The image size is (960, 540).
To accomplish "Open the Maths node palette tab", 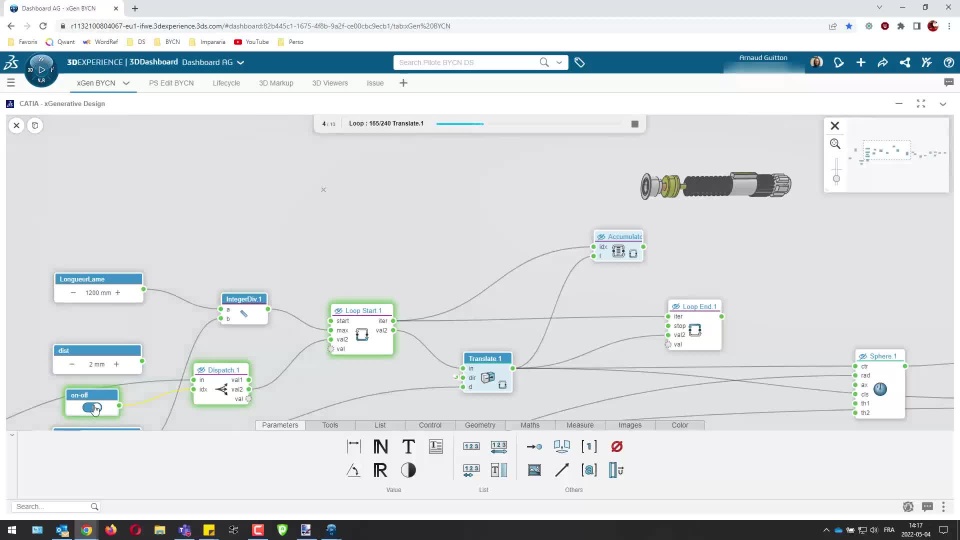I will (530, 425).
